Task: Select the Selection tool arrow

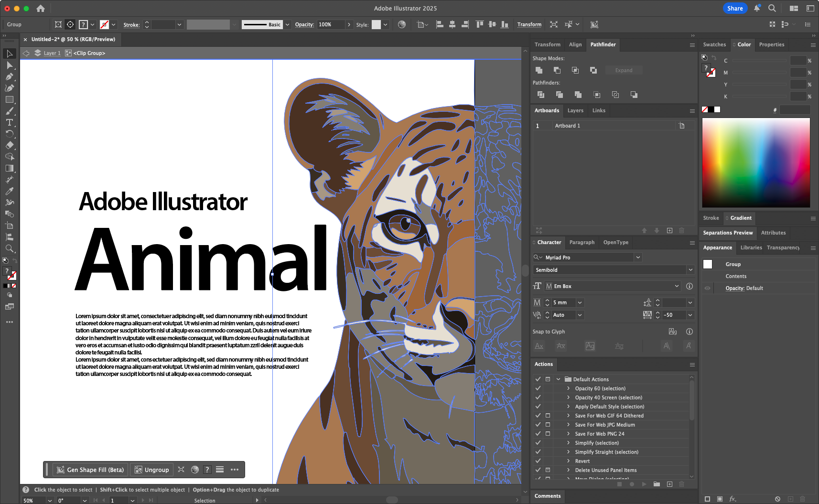Action: pyautogui.click(x=10, y=54)
